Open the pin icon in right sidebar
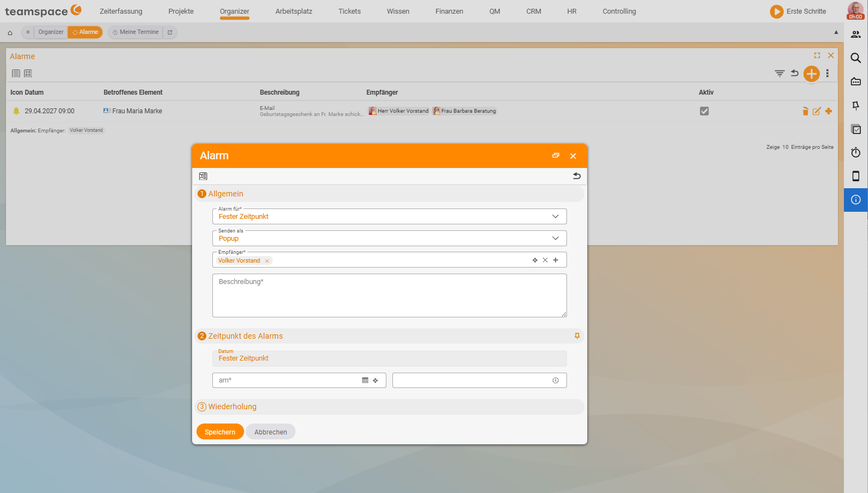The height and width of the screenshot is (493, 868). pyautogui.click(x=856, y=106)
